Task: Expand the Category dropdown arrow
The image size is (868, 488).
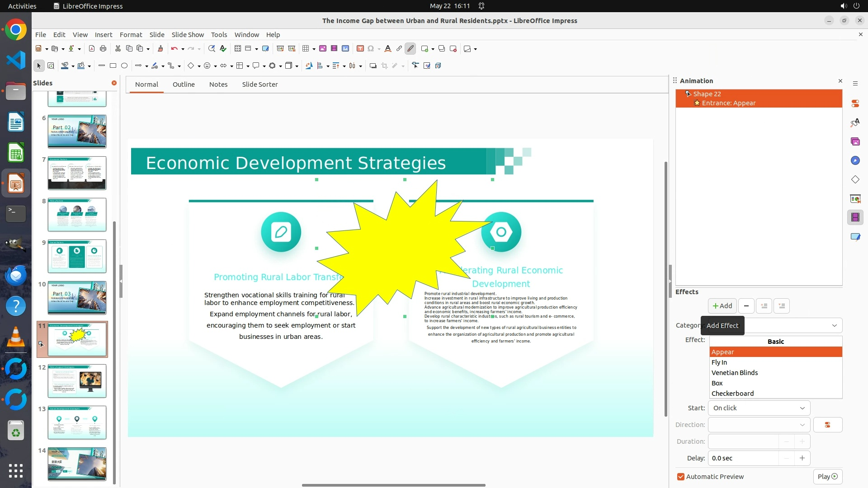Action: click(834, 325)
